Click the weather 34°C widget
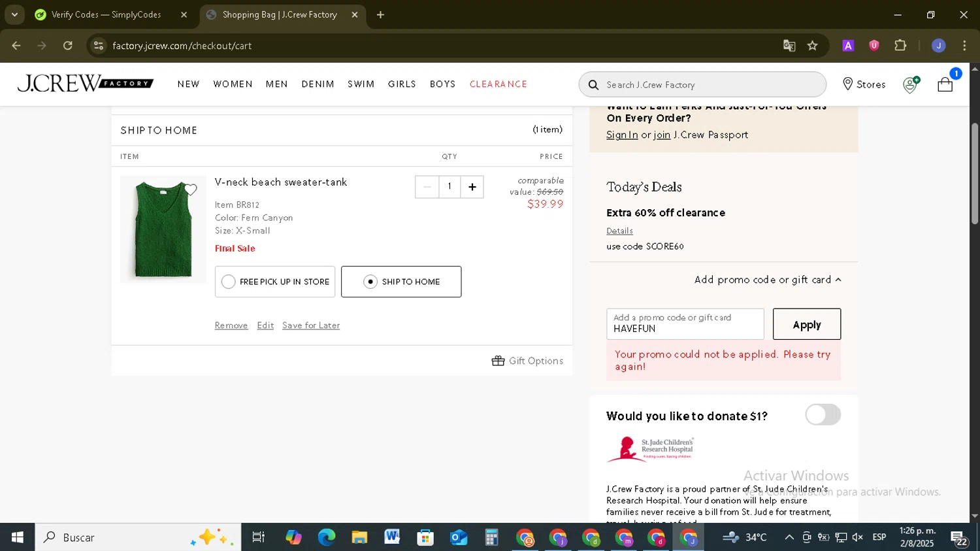980x551 pixels. pyautogui.click(x=745, y=537)
